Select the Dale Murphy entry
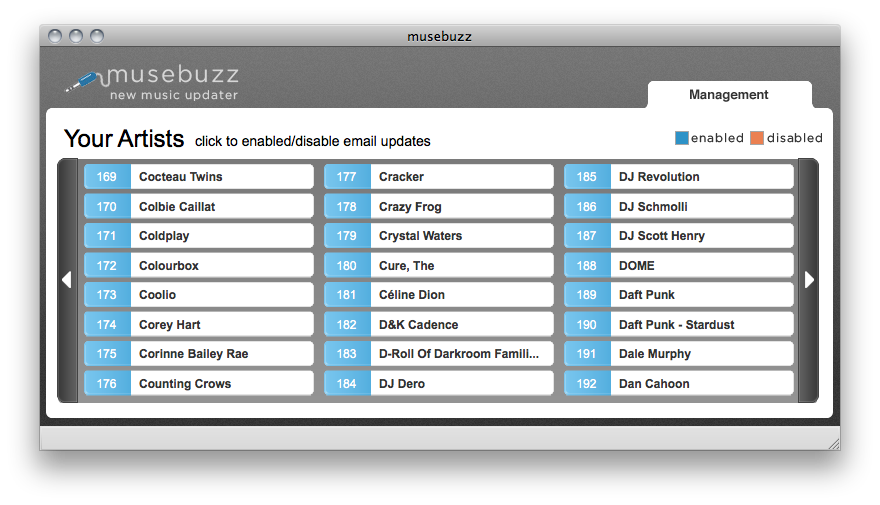 tap(679, 354)
